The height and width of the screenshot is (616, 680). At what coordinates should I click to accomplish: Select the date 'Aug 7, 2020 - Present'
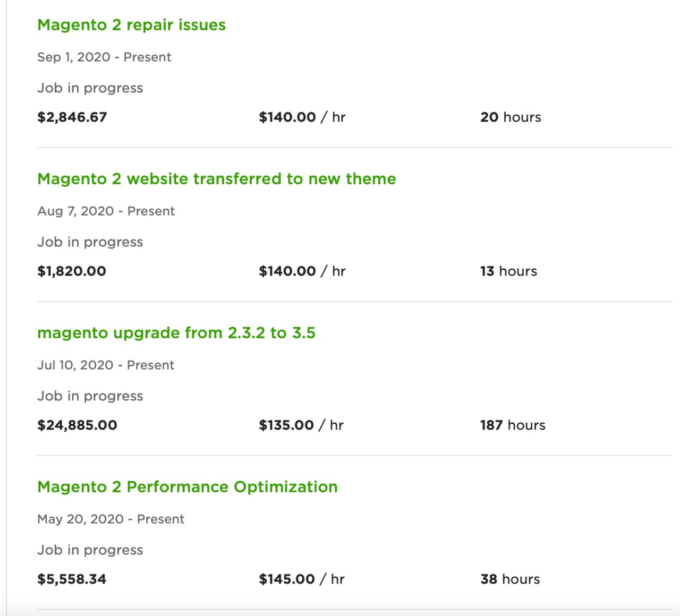[106, 211]
